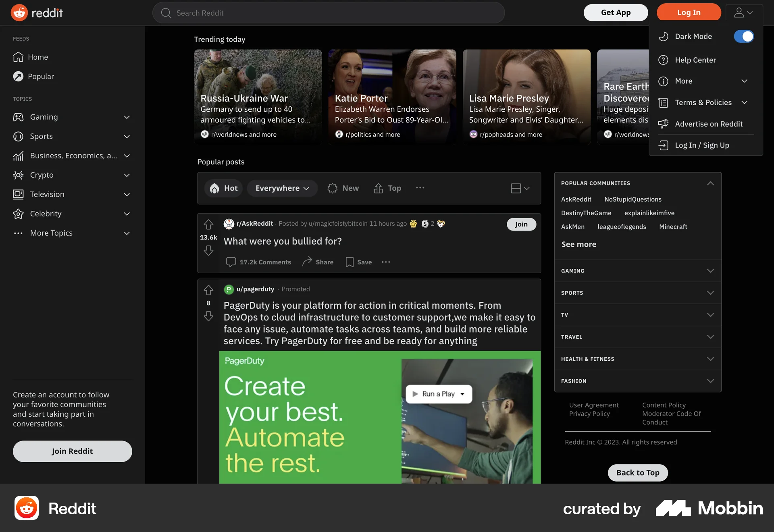Screen dimensions: 774x532
Task: Join the r/AskReddit community
Action: point(521,224)
